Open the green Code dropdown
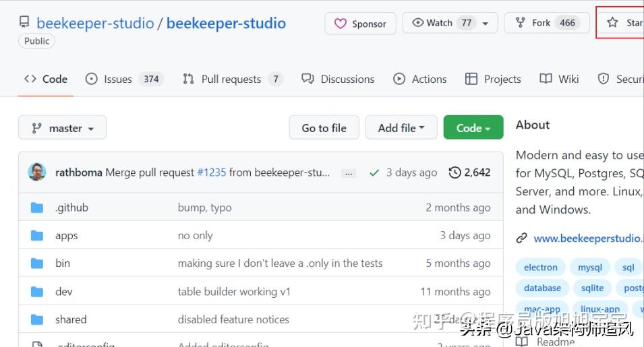 pos(473,128)
